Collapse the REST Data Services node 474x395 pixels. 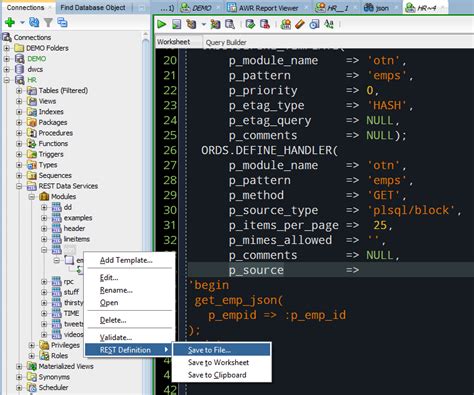19,186
